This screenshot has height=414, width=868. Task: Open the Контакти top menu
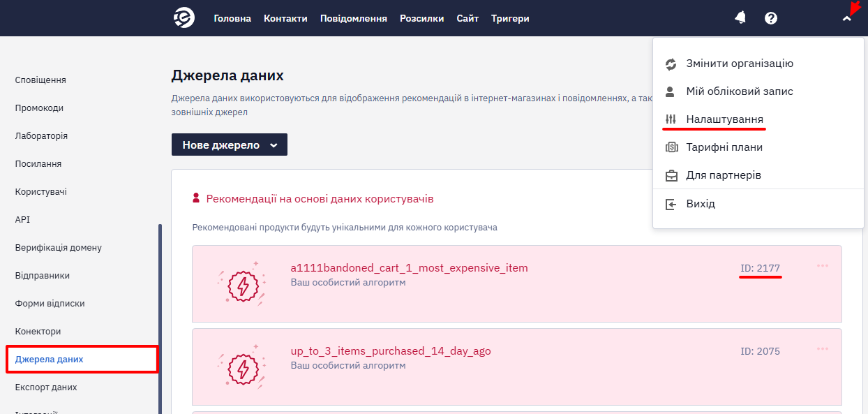click(x=285, y=18)
